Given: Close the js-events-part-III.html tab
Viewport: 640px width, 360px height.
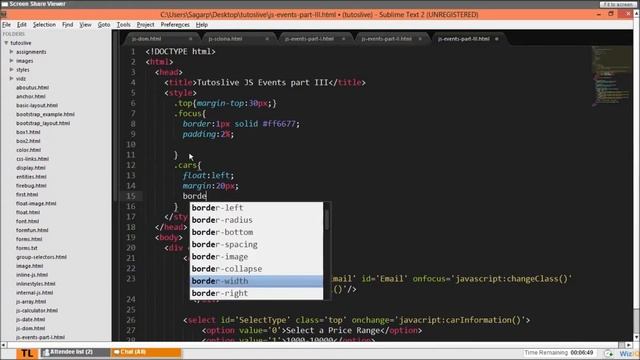Looking at the screenshot, I should click(497, 39).
